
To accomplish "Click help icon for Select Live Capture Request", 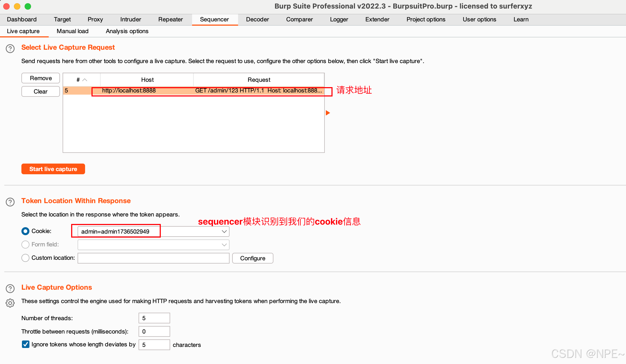I will point(10,49).
